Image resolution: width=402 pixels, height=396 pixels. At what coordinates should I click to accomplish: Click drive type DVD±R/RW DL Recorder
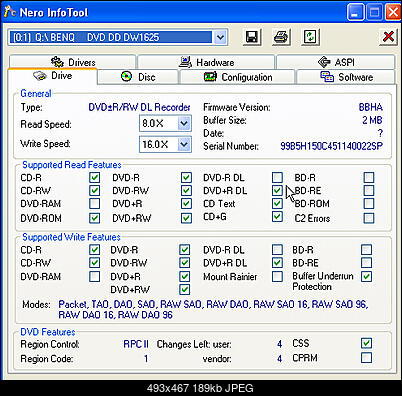pos(139,107)
